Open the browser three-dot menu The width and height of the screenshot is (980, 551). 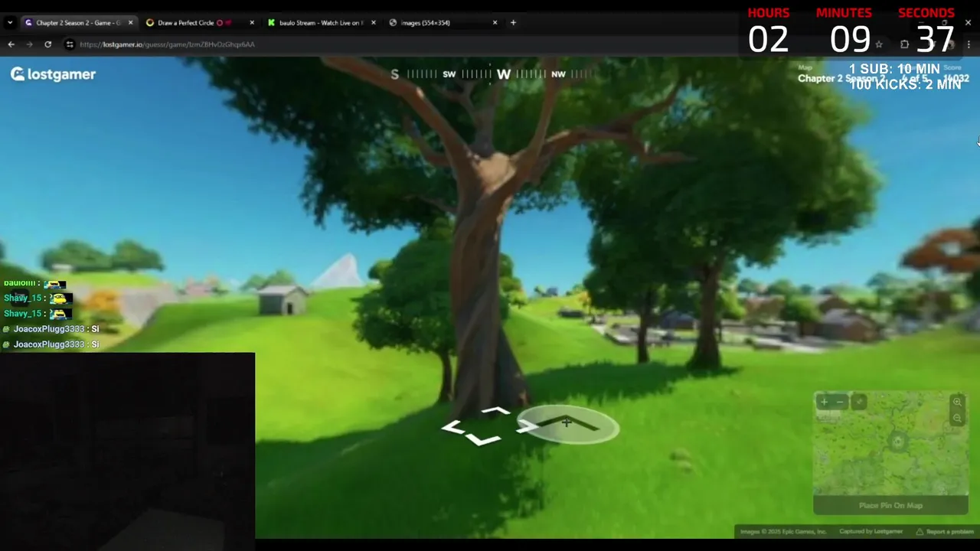point(969,44)
